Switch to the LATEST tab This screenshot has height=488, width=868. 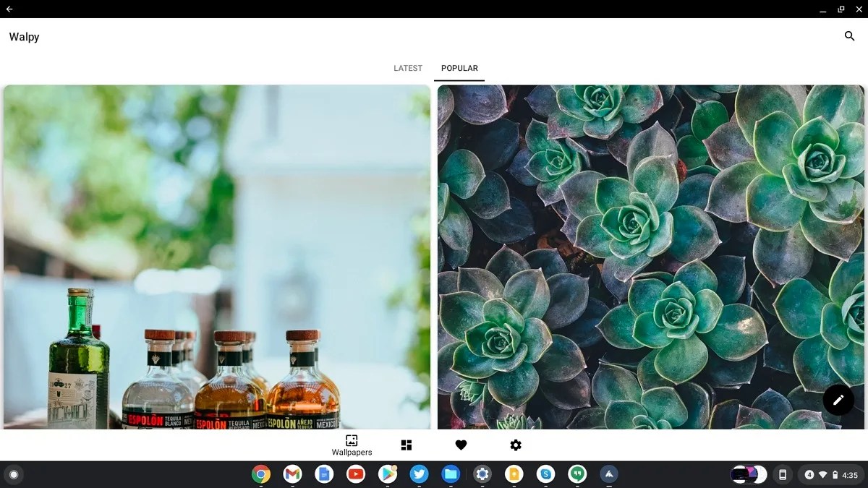[x=407, y=68]
